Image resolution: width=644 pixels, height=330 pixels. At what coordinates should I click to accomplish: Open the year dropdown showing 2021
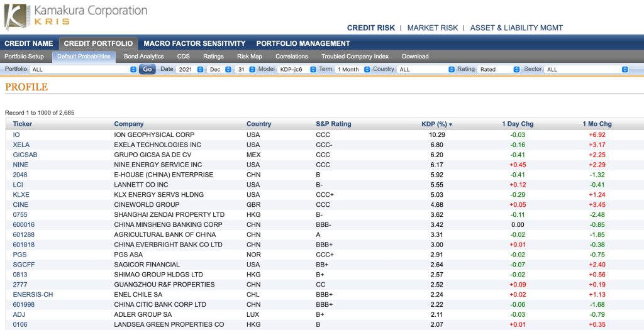190,69
